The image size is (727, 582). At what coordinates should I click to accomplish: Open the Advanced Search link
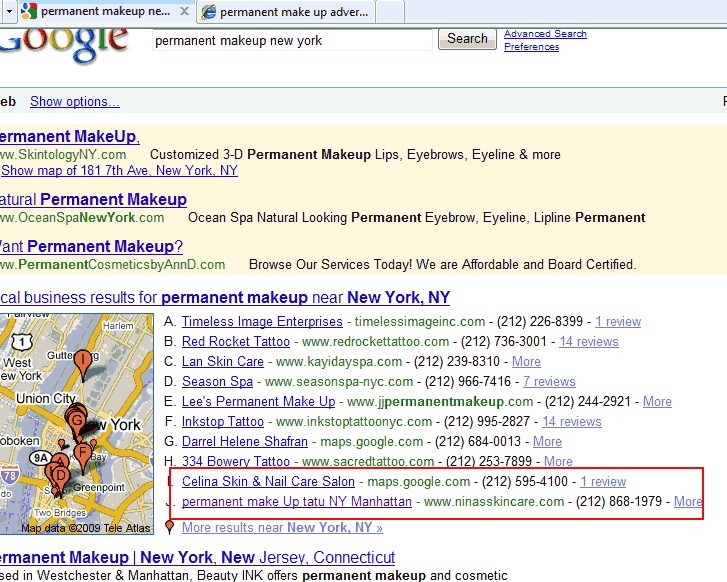(x=545, y=34)
